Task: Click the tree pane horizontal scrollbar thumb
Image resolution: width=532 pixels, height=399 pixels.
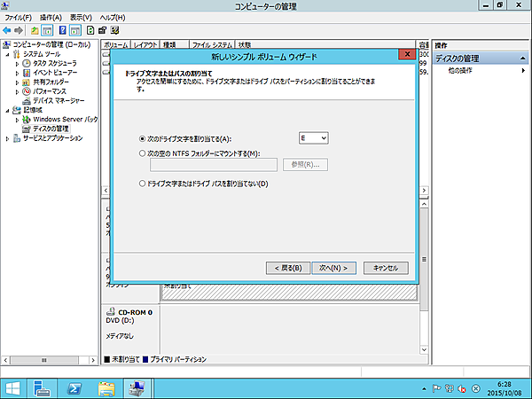Action: pos(44,360)
